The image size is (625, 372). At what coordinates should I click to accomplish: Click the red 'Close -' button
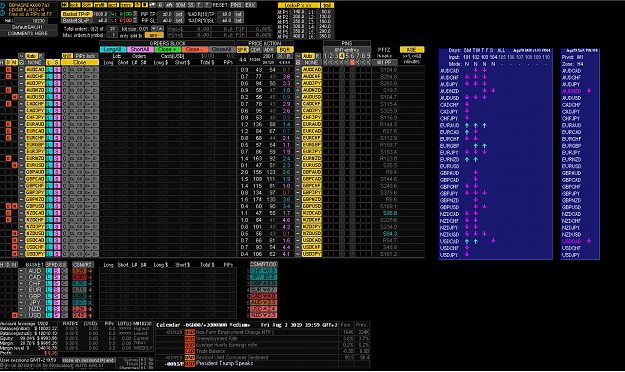[x=195, y=49]
